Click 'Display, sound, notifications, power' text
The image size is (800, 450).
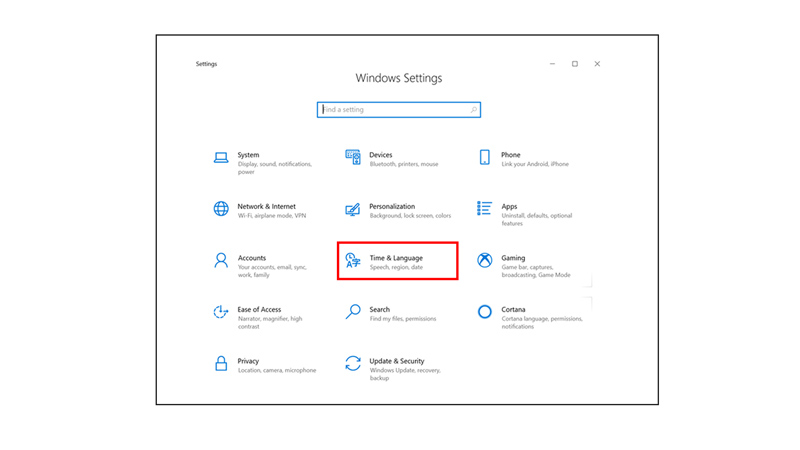(274, 168)
